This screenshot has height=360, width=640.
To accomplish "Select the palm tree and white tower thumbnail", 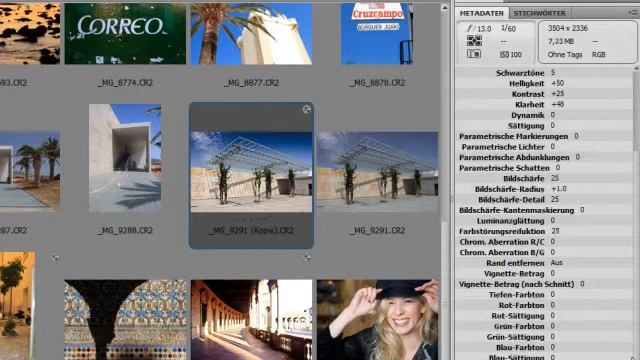I will click(x=251, y=33).
